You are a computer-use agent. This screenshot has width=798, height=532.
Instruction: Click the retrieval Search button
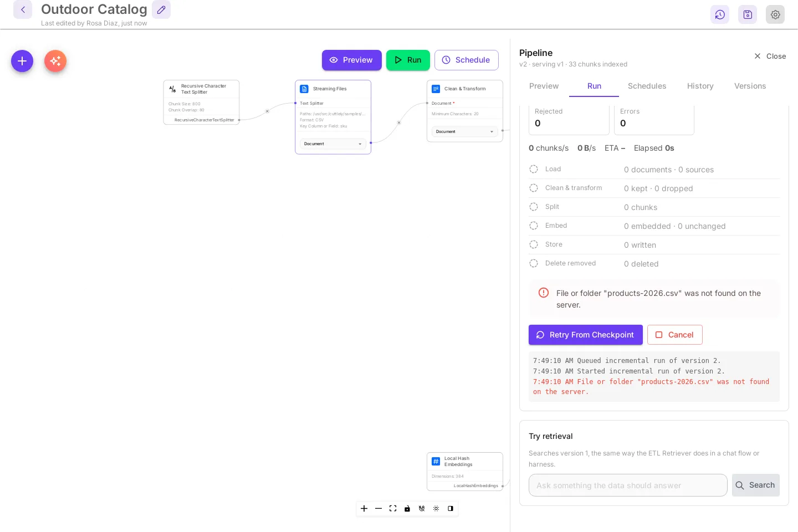(x=756, y=485)
